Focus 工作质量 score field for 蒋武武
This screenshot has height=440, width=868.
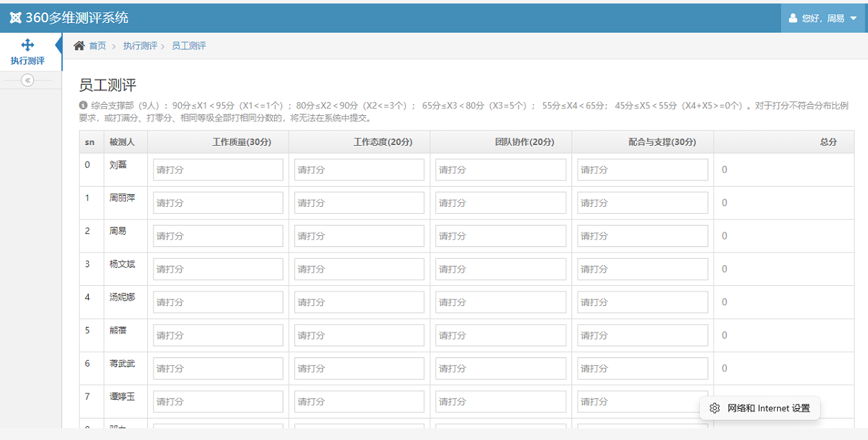tap(218, 369)
